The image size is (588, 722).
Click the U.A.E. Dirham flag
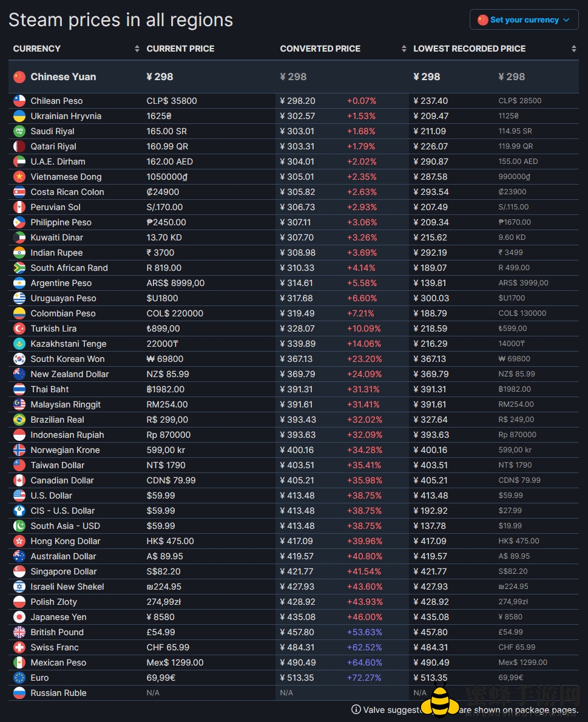click(x=19, y=162)
